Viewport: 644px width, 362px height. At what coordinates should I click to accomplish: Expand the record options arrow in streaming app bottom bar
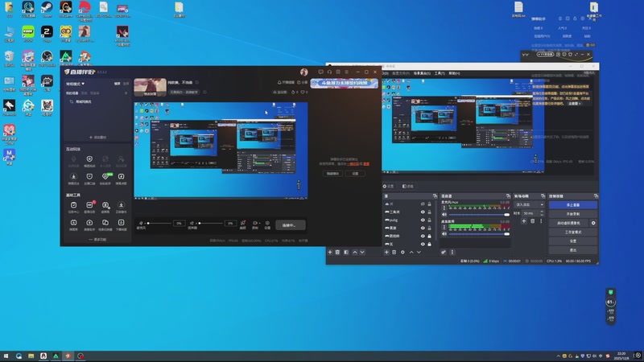click(258, 224)
